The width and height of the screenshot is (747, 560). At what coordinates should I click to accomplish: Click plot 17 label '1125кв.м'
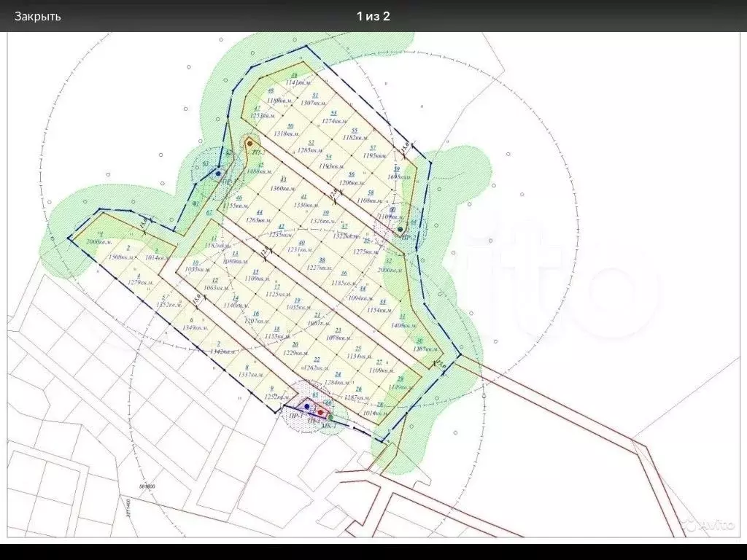(278, 295)
